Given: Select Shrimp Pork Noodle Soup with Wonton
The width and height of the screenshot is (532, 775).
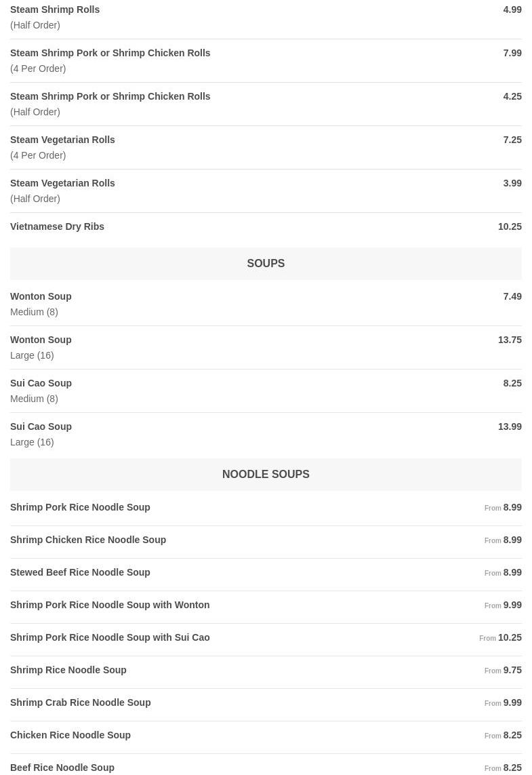Looking at the screenshot, I should pyautogui.click(x=110, y=605).
